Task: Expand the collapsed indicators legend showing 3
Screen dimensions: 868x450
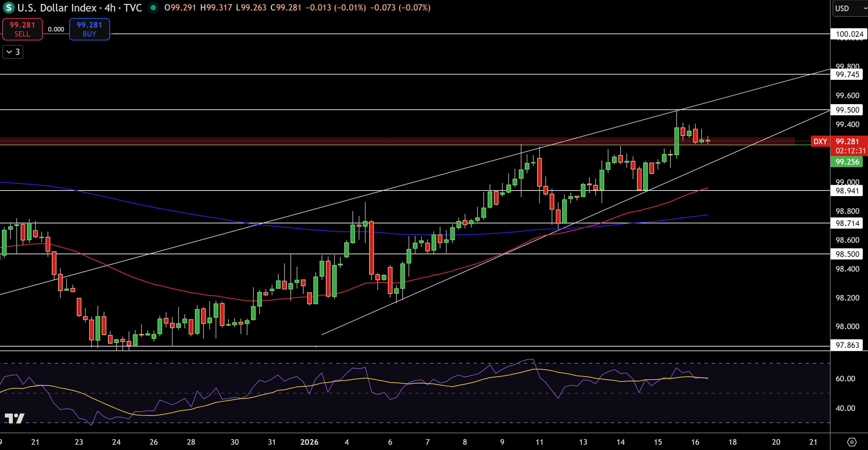Action: 13,52
